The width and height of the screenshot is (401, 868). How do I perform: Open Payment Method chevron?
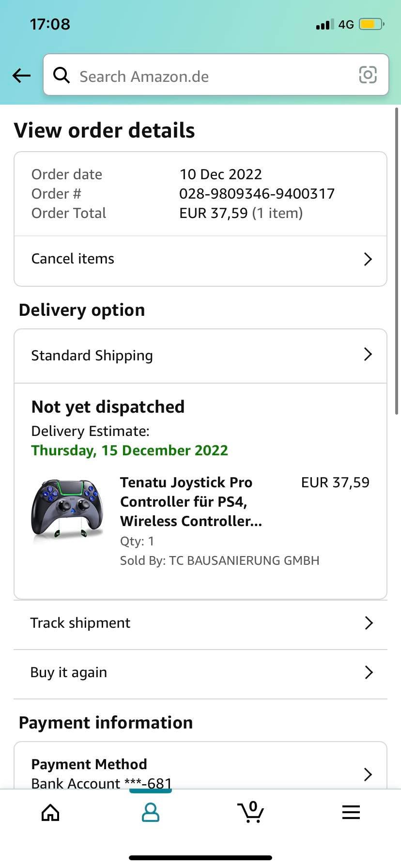368,774
